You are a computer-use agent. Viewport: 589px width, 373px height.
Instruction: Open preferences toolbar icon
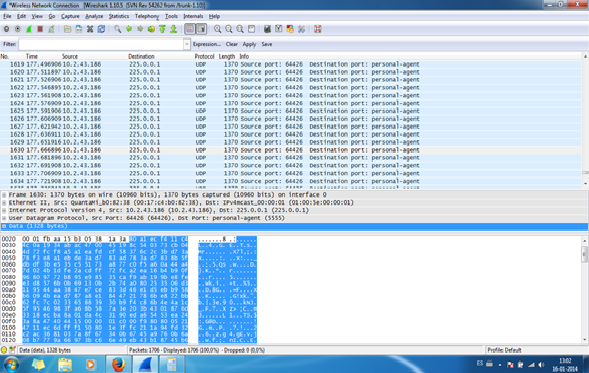click(301, 29)
